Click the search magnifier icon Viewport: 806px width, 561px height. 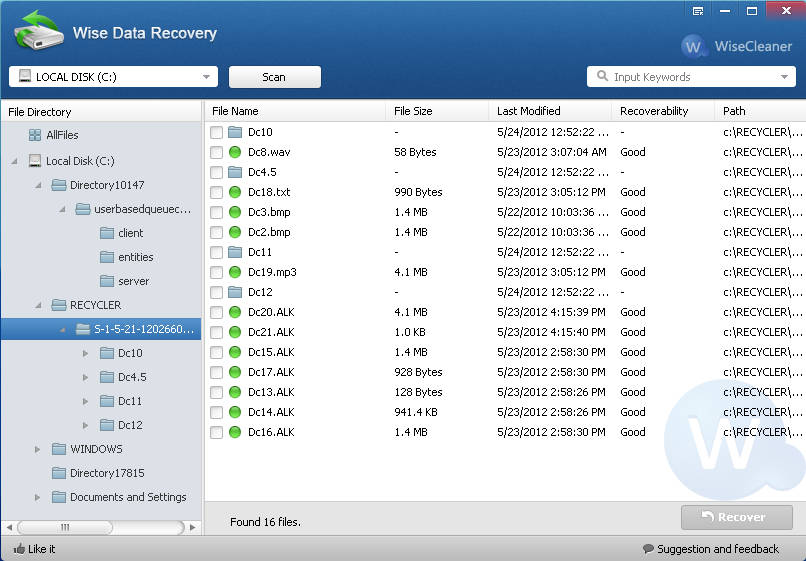pyautogui.click(x=602, y=76)
